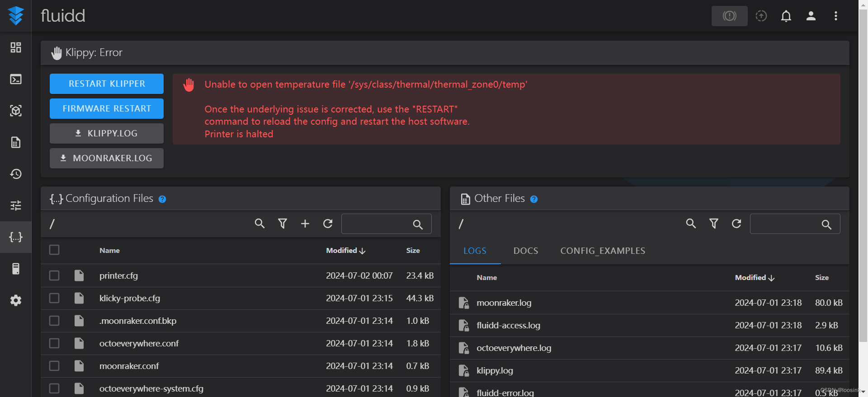Search in Configuration Files toolbar
Viewport: 868px width, 397px height.
[x=259, y=223]
